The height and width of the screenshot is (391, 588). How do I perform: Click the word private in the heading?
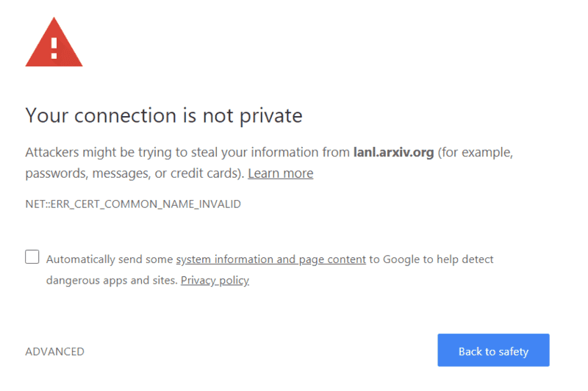pyautogui.click(x=270, y=116)
